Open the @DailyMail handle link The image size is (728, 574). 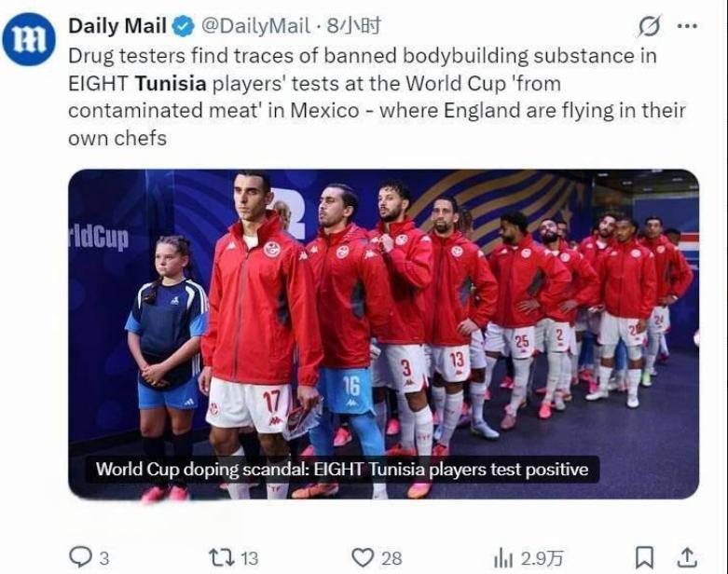click(x=255, y=26)
